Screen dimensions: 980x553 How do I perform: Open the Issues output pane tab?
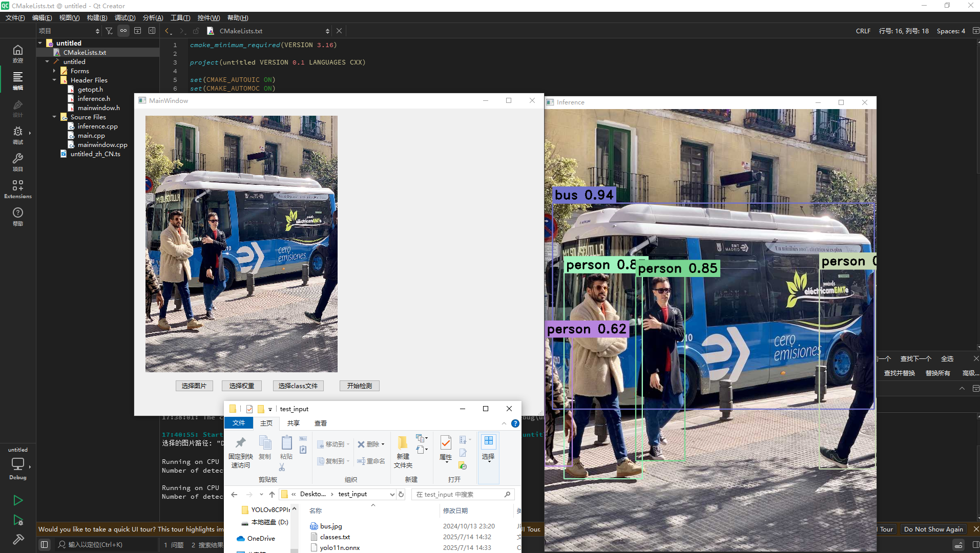click(x=173, y=545)
